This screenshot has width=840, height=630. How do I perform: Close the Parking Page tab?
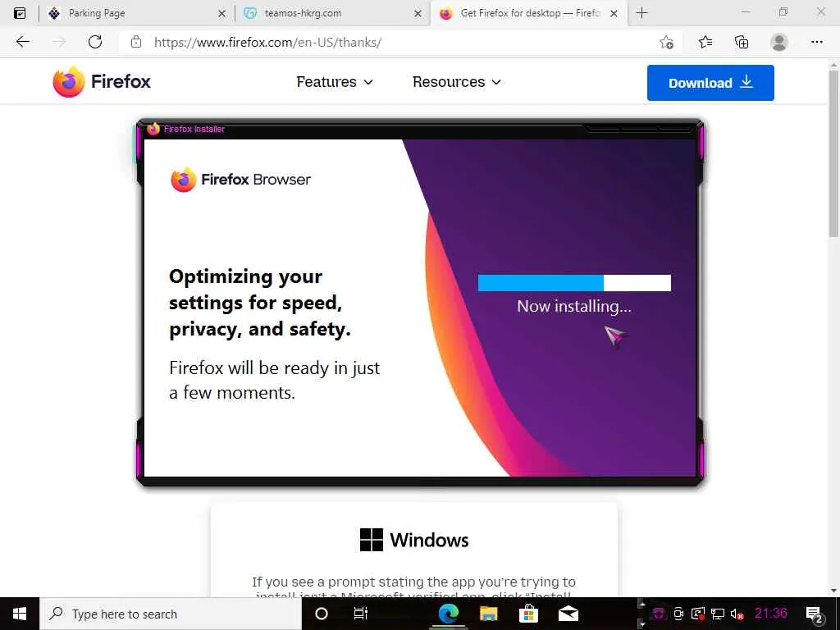[221, 14]
